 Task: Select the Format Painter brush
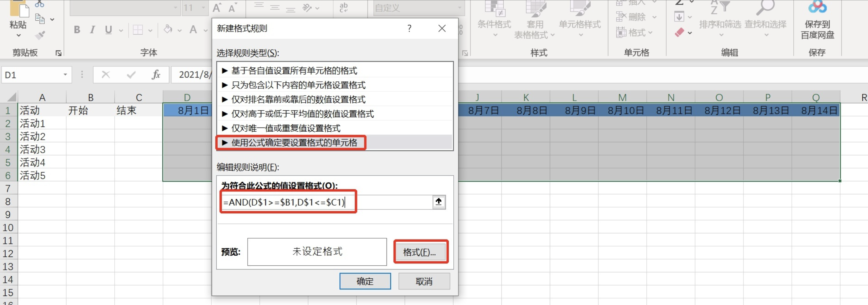click(x=40, y=35)
